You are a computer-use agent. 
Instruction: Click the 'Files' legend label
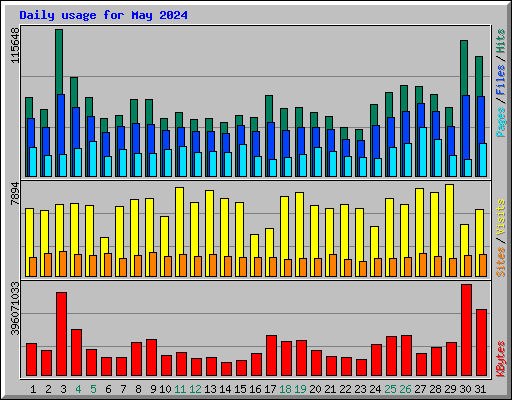(501, 79)
